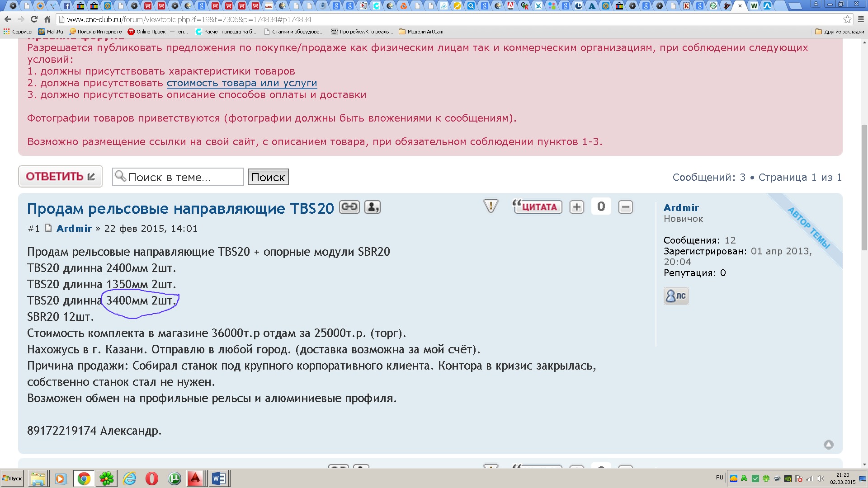Open Ardmir profile link in sidebar
The width and height of the screenshot is (868, 488).
[x=681, y=208]
